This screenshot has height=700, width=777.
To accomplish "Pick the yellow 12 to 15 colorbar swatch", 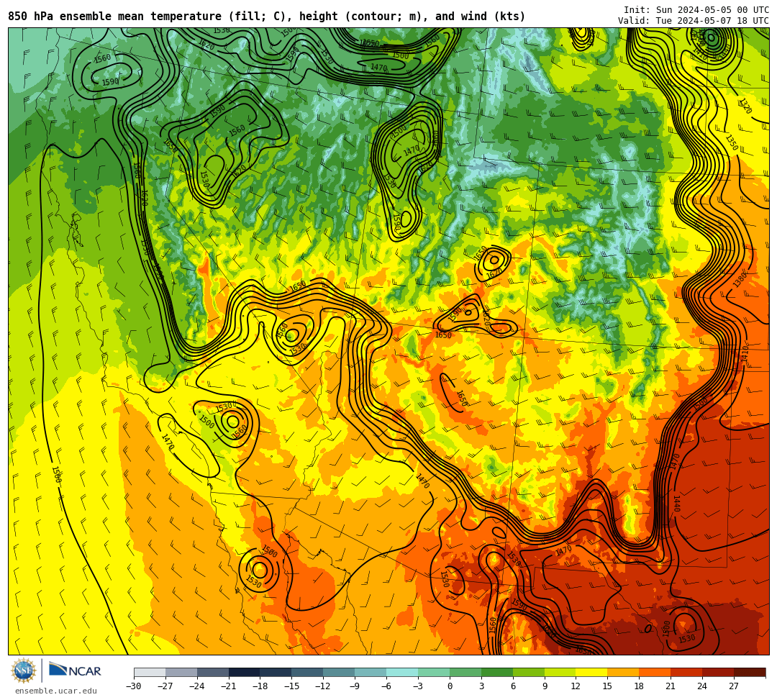I will pos(591,672).
